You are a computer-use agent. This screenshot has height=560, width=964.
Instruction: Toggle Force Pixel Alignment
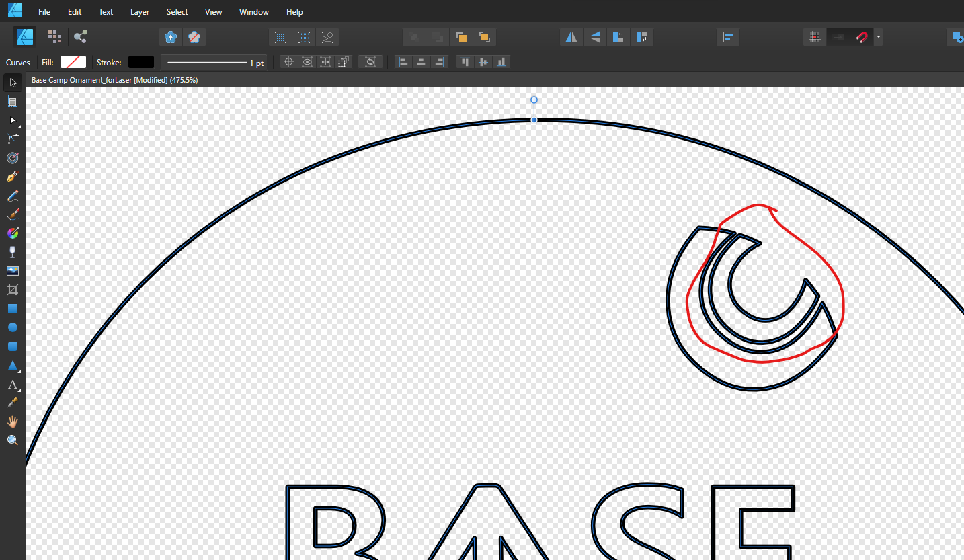pos(815,37)
